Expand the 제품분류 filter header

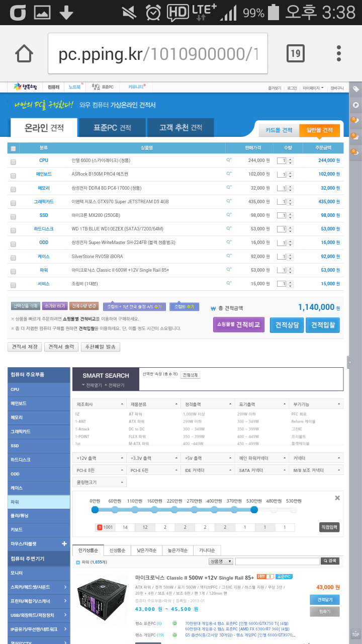pos(153,404)
